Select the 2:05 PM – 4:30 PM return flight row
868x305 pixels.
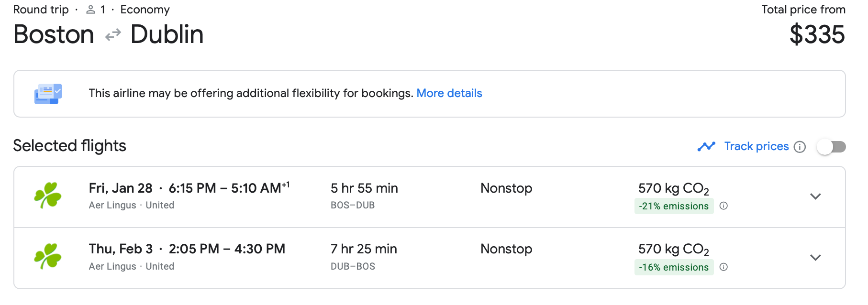227,249
